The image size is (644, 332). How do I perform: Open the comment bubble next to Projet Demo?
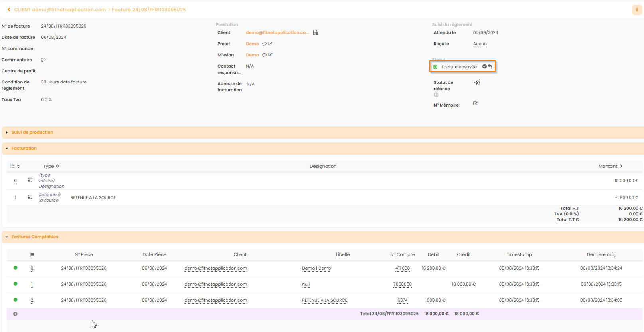pyautogui.click(x=264, y=44)
